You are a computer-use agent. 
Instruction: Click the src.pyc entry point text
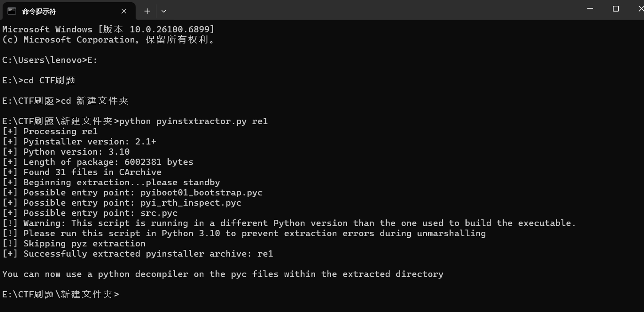[x=159, y=213]
